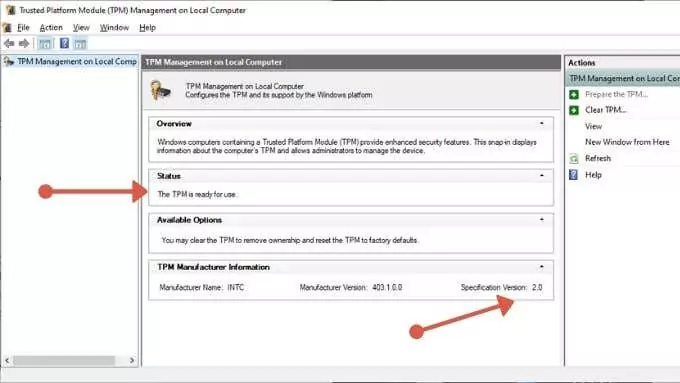680x383 pixels.
Task: Open the Window menu
Action: pos(114,28)
